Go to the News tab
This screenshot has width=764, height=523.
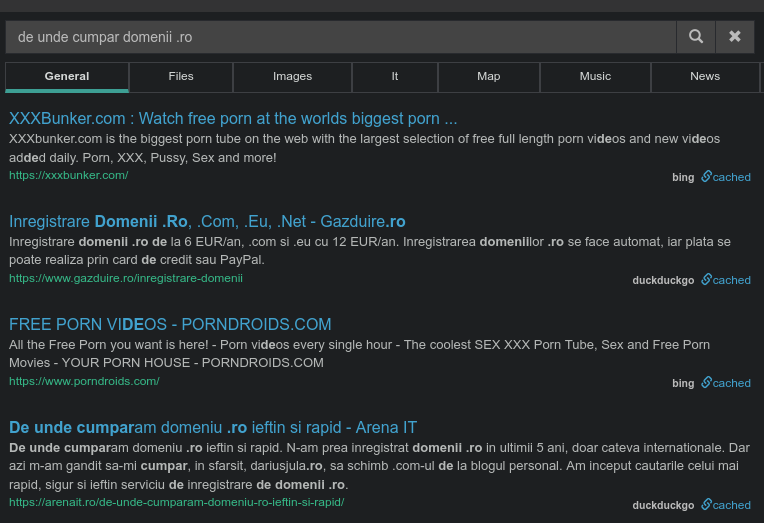click(x=705, y=77)
